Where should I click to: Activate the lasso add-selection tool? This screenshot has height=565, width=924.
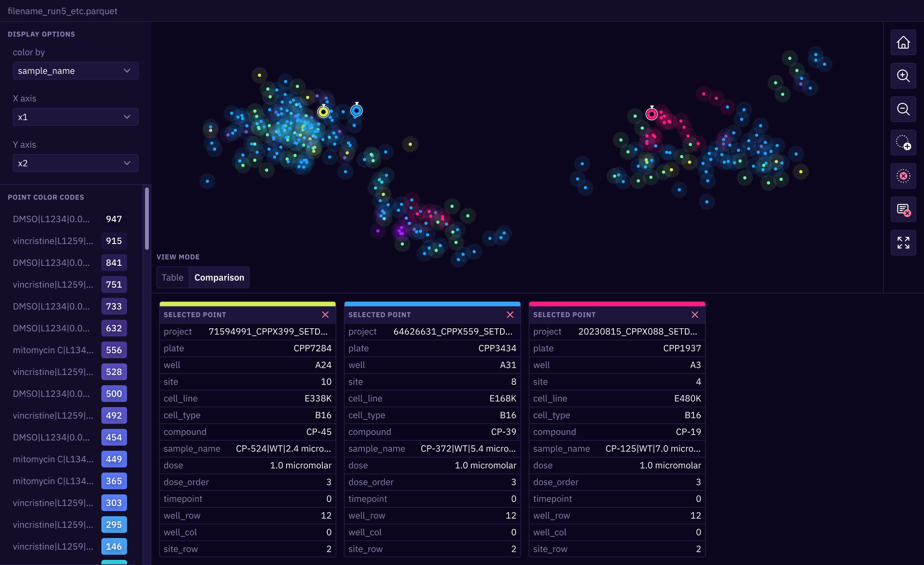click(x=903, y=143)
